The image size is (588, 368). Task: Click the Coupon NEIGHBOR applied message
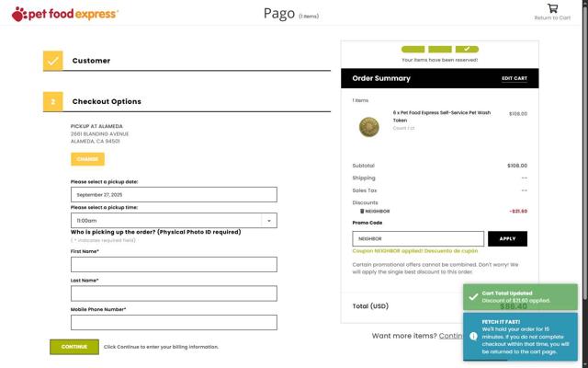(x=415, y=251)
